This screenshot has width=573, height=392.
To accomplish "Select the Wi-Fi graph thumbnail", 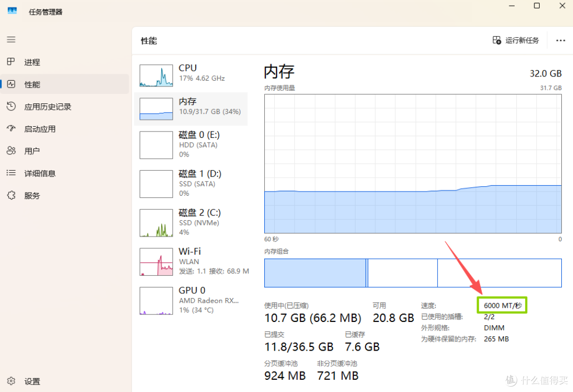I will tap(156, 262).
